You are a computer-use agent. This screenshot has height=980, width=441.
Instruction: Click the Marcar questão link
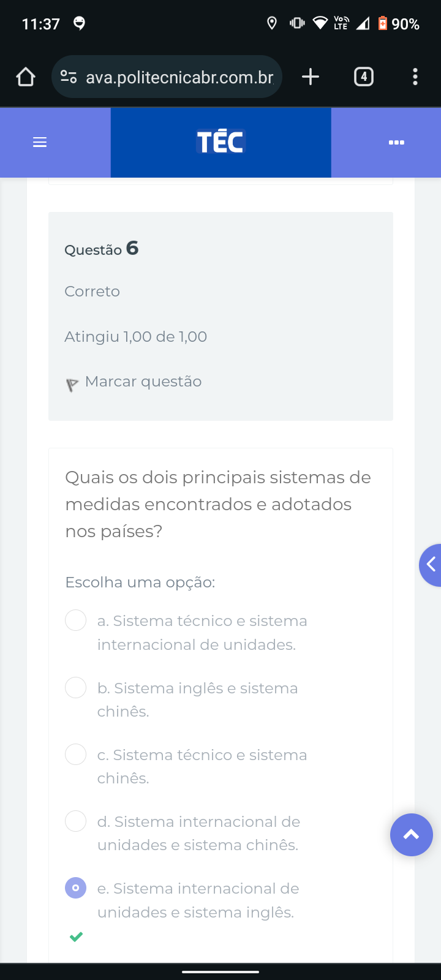(x=143, y=382)
